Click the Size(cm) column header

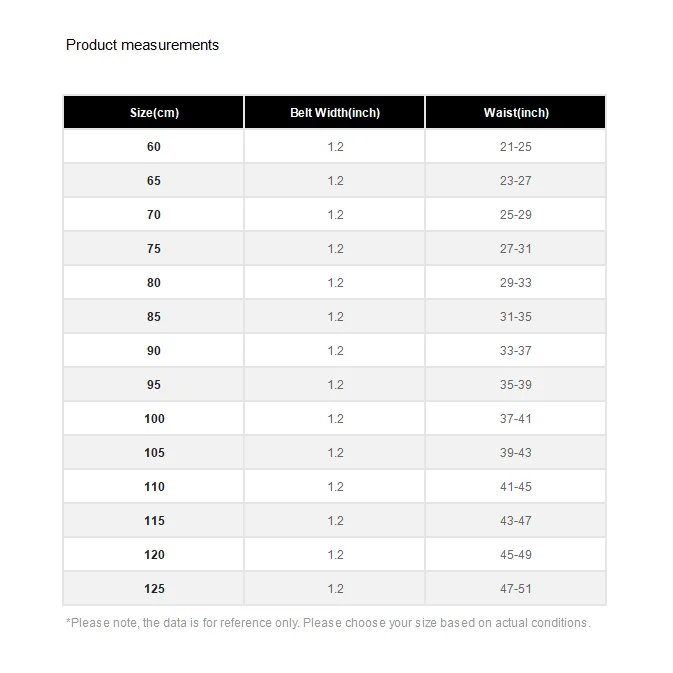click(154, 112)
